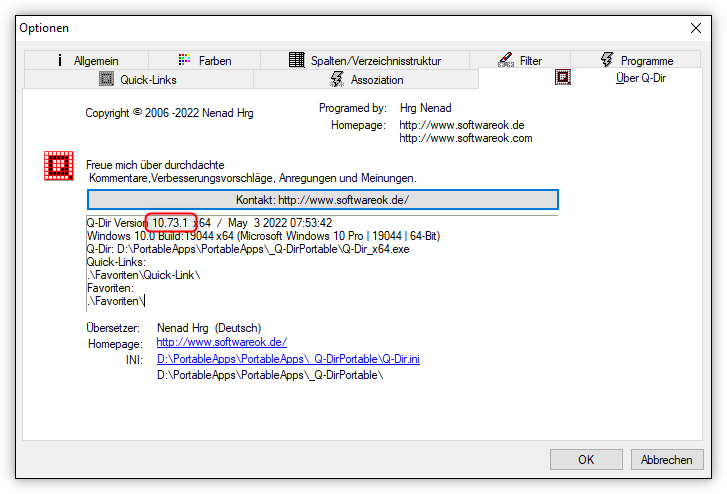Click the Quick-Links tab icon
This screenshot has height=494, width=727.
coord(106,79)
